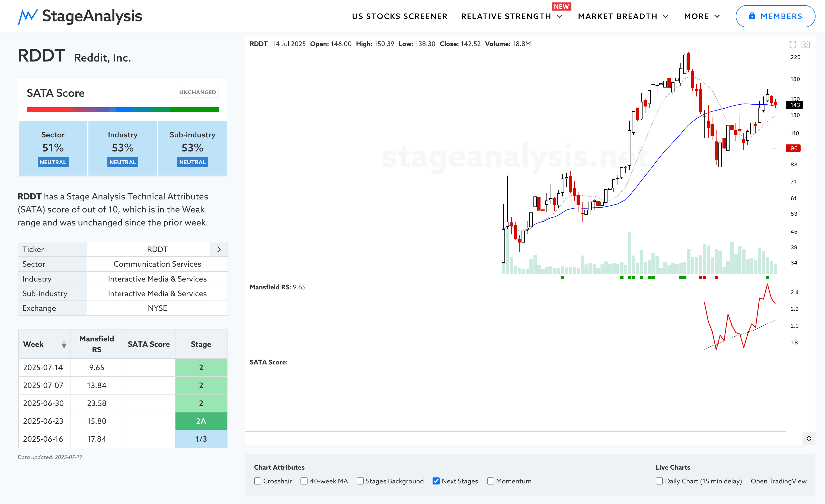
Task: Click Communication Services sector value
Action: point(157,264)
